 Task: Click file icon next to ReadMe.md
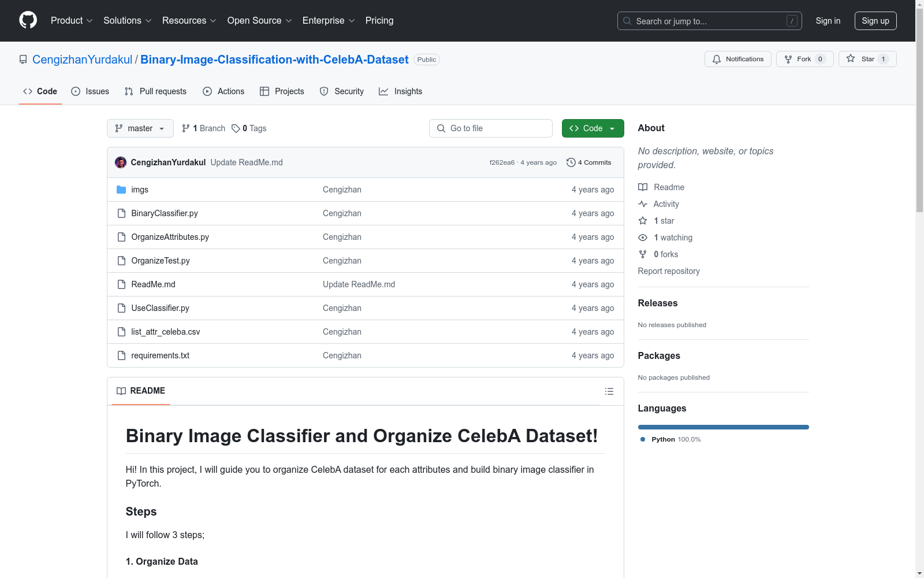121,284
